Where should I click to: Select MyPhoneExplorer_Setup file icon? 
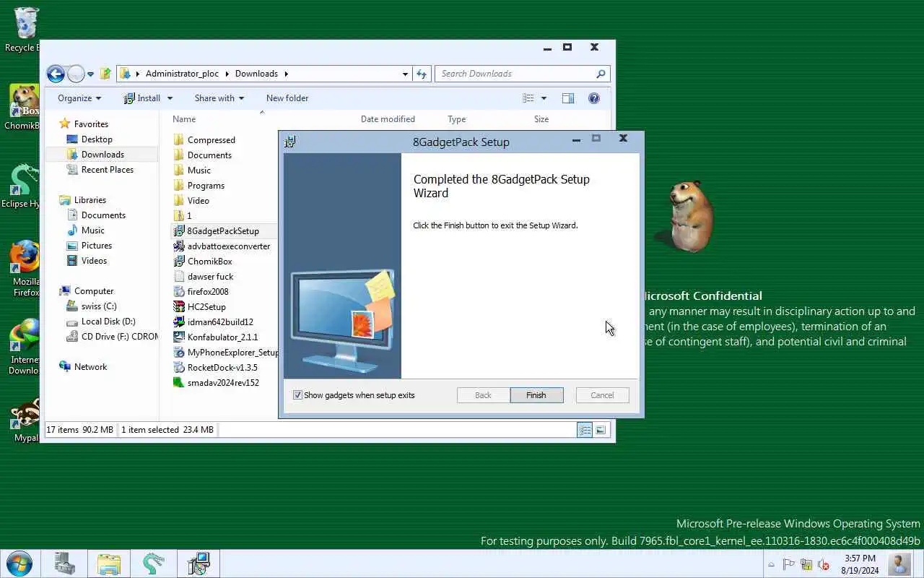pyautogui.click(x=180, y=353)
